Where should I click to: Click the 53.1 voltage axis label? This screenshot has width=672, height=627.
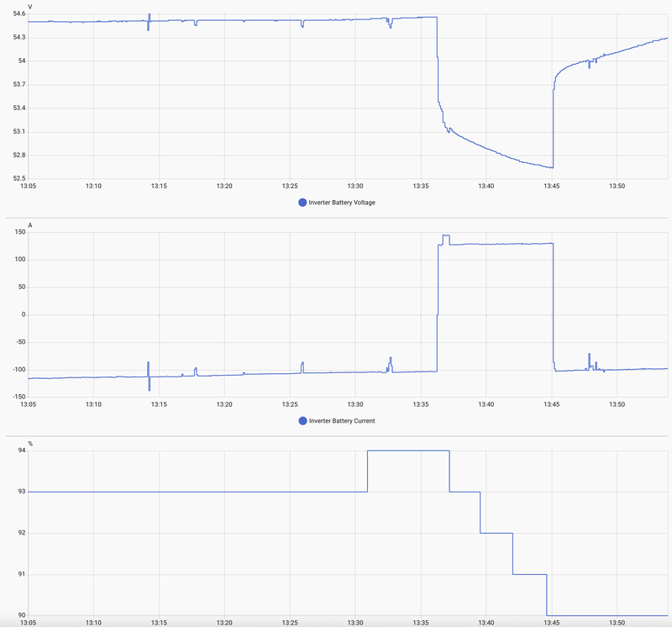(x=19, y=131)
